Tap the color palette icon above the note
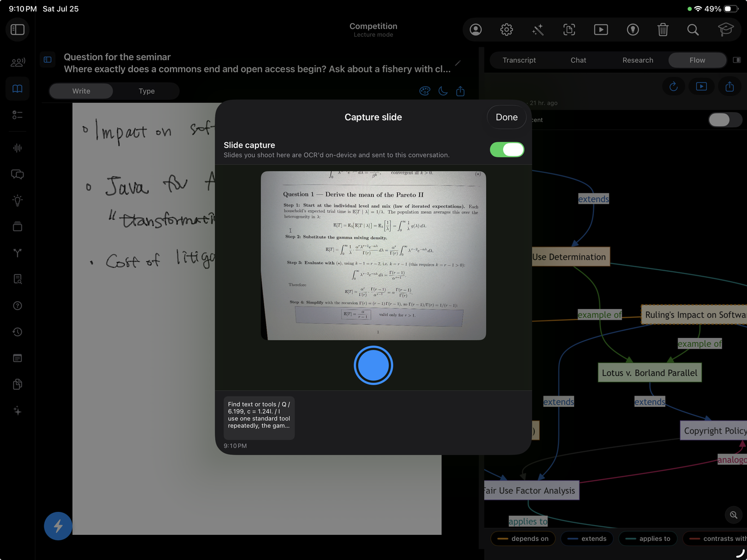This screenshot has width=747, height=560. [425, 91]
